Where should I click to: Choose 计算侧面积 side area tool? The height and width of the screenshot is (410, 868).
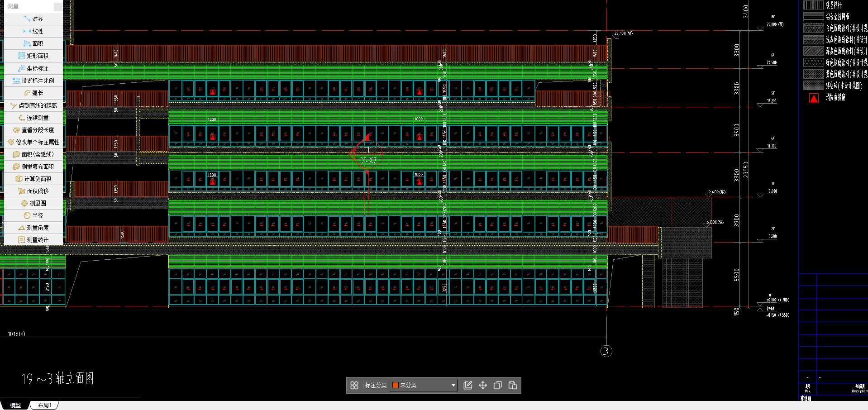[33, 179]
